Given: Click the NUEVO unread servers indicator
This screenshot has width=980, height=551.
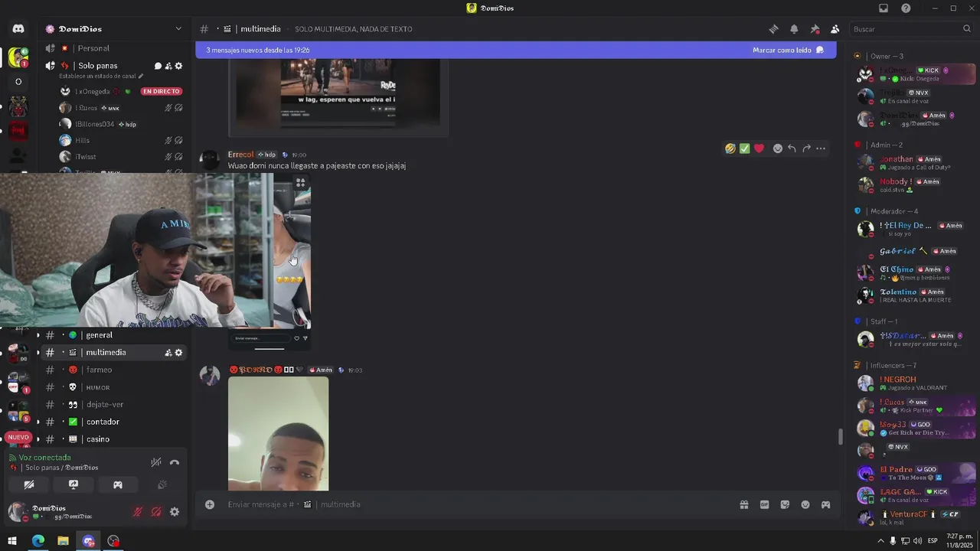Looking at the screenshot, I should pyautogui.click(x=18, y=437).
